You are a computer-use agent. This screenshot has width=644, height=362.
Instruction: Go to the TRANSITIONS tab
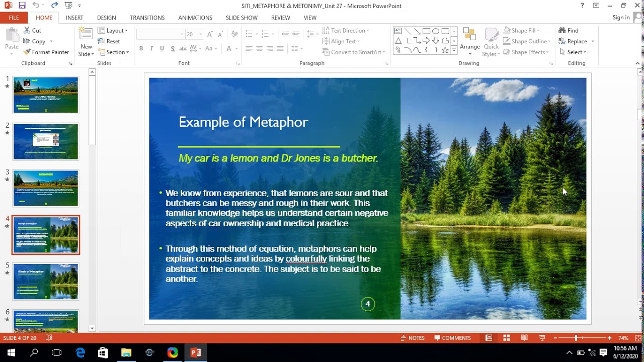pyautogui.click(x=147, y=18)
